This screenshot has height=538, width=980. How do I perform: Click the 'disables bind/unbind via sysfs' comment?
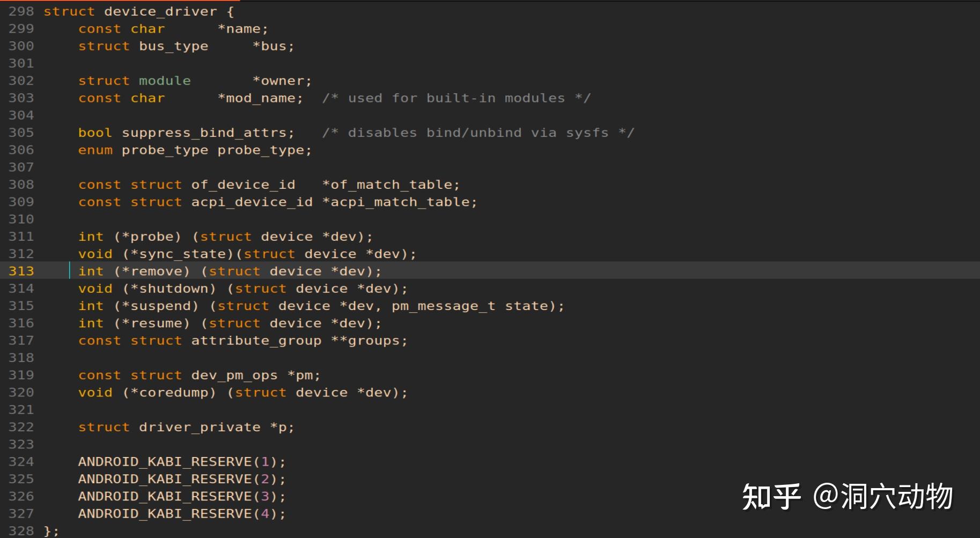tap(478, 133)
